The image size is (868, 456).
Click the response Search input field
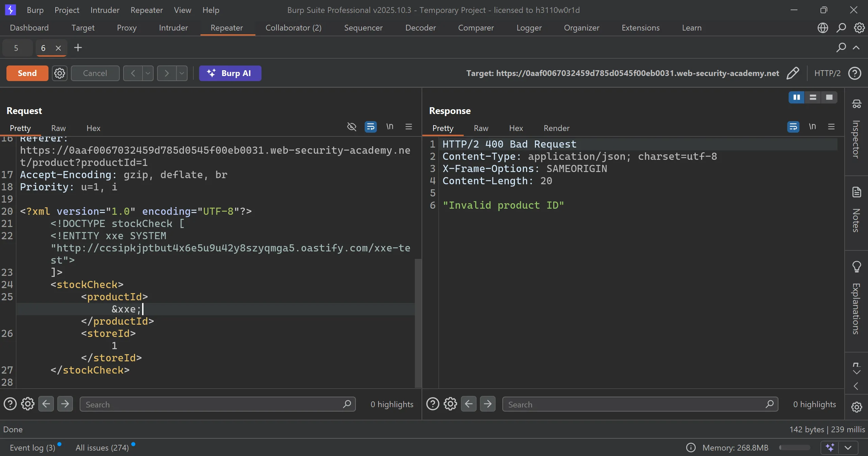(x=634, y=404)
